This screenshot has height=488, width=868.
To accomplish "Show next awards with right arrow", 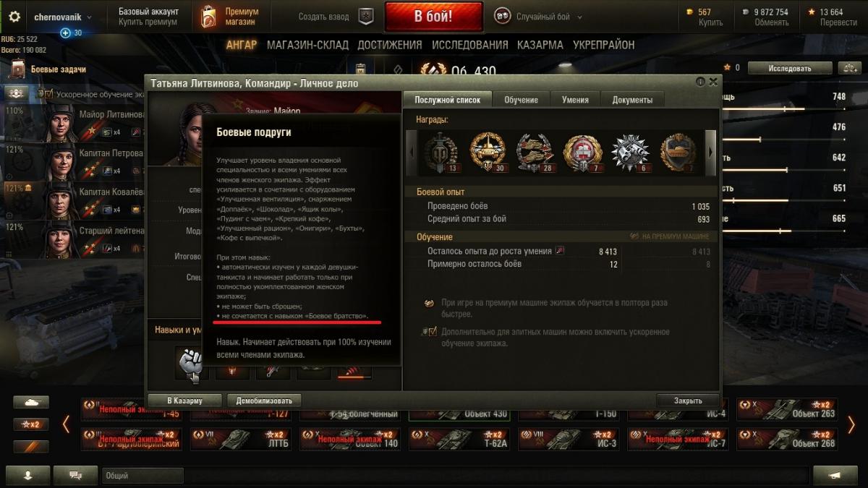I will 710,152.
